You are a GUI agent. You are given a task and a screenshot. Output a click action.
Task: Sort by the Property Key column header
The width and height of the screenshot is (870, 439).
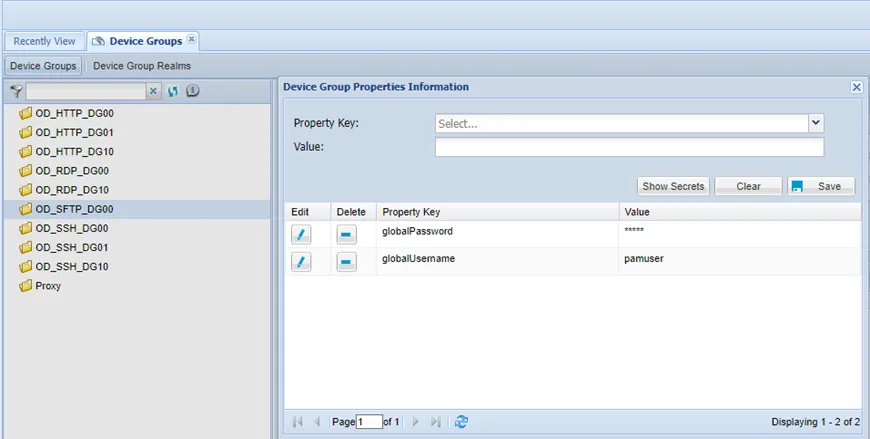coord(498,212)
